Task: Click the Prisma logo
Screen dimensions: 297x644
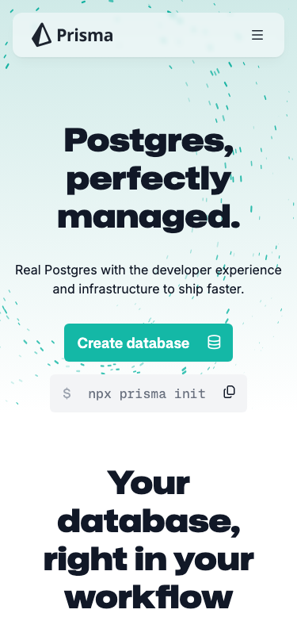Action: [72, 35]
